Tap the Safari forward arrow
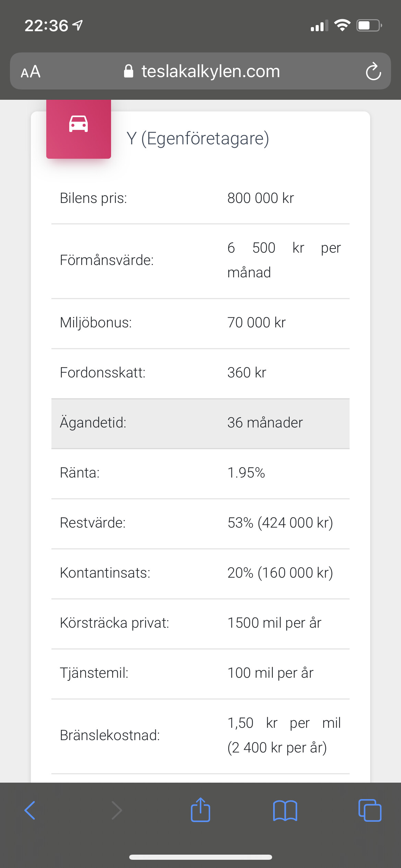401x868 pixels. click(x=117, y=810)
